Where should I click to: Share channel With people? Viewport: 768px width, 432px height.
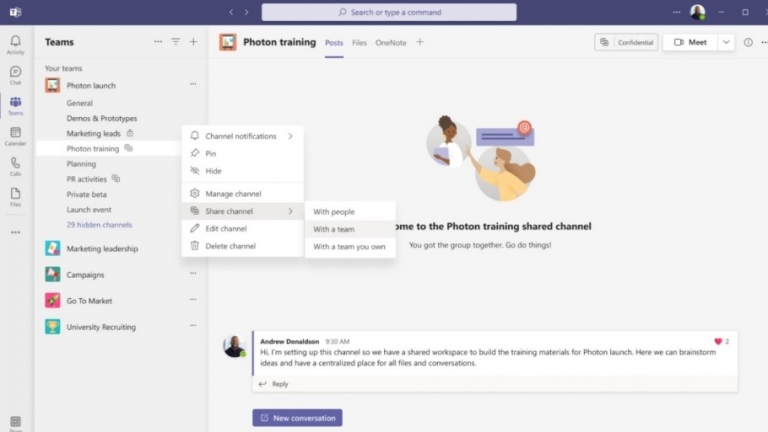click(350, 212)
